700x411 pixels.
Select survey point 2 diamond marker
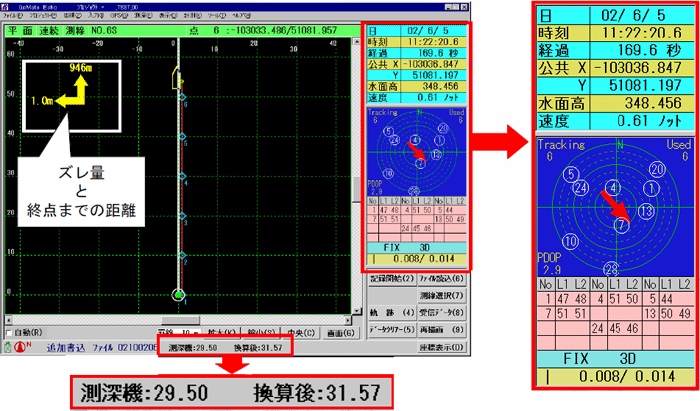(182, 255)
